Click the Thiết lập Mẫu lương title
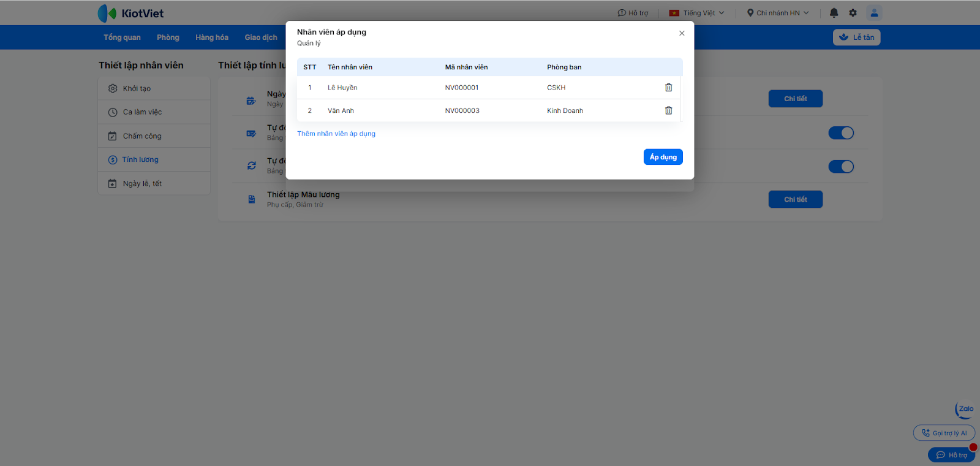 303,194
